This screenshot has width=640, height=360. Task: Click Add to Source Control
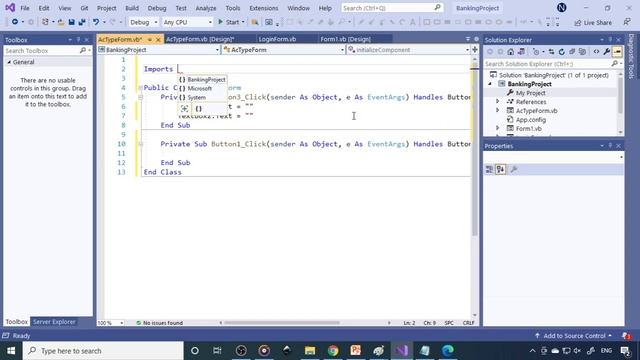point(574,336)
